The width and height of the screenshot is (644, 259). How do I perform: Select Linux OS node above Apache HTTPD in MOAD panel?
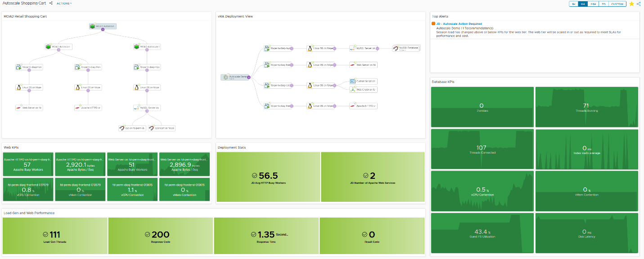88,87
